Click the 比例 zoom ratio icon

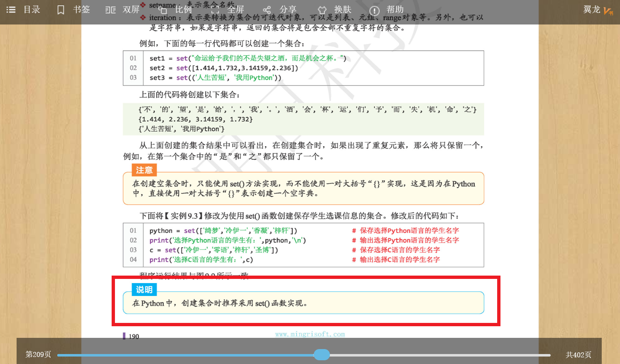coord(163,10)
